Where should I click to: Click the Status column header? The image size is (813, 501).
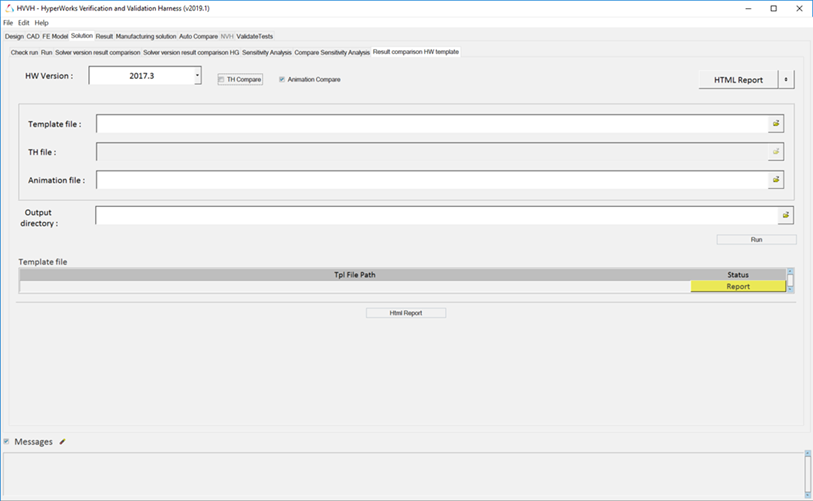(x=738, y=275)
